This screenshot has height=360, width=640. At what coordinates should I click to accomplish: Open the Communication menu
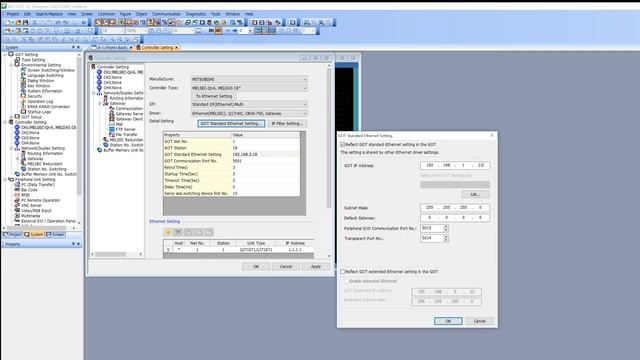point(167,14)
